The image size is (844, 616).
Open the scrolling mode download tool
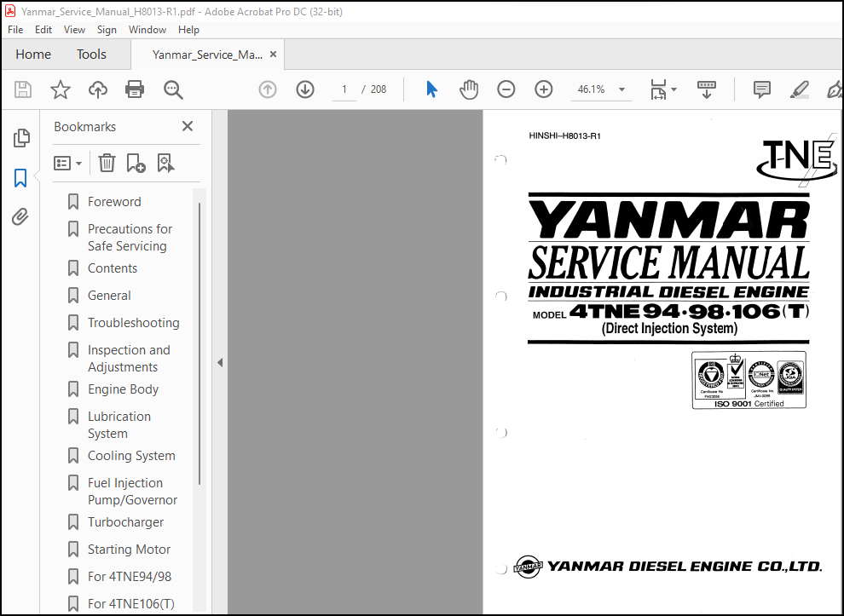pos(706,89)
